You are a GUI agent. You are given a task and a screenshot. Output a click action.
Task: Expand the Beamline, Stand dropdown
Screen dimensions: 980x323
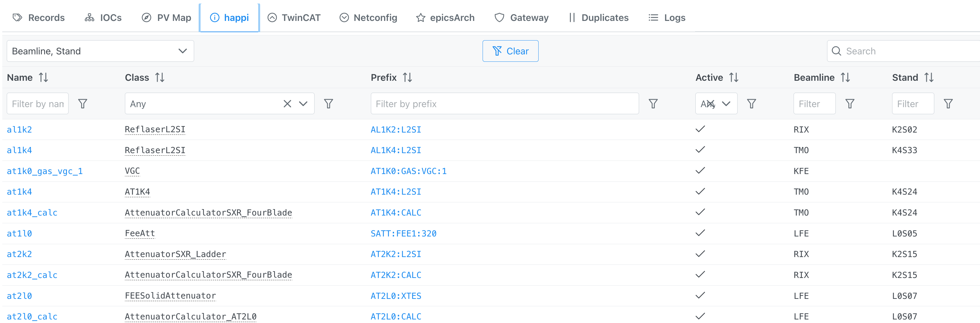(x=183, y=51)
